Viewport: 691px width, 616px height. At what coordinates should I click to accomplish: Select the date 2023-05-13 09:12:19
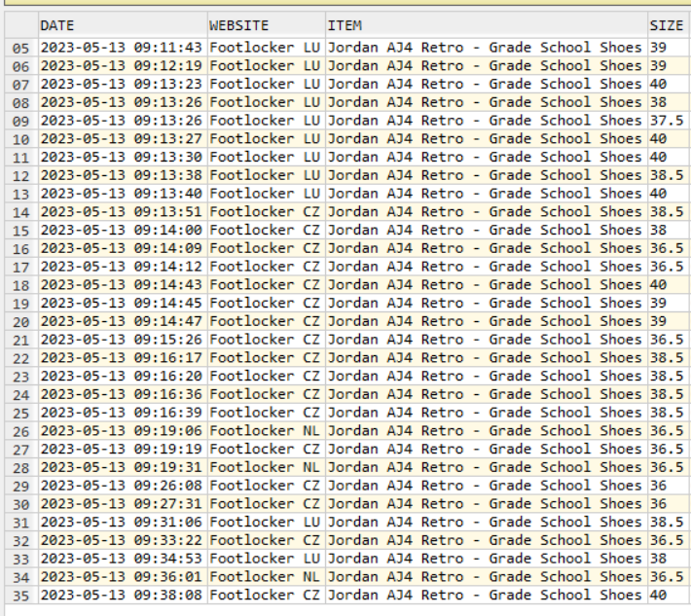pos(122,65)
